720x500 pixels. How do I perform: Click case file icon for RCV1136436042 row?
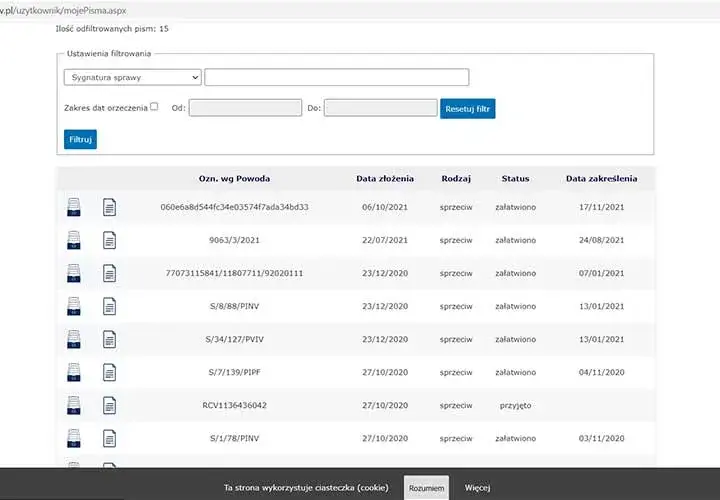point(73,405)
